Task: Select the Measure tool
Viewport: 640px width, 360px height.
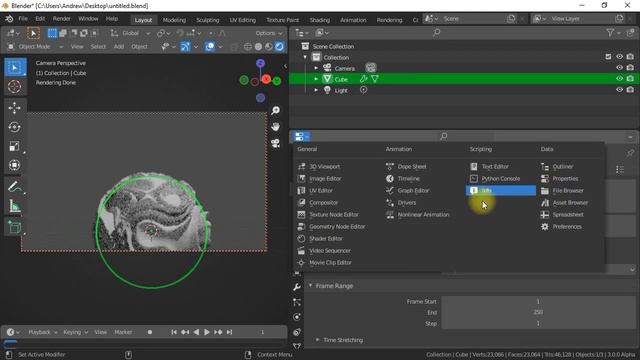Action: (x=15, y=206)
